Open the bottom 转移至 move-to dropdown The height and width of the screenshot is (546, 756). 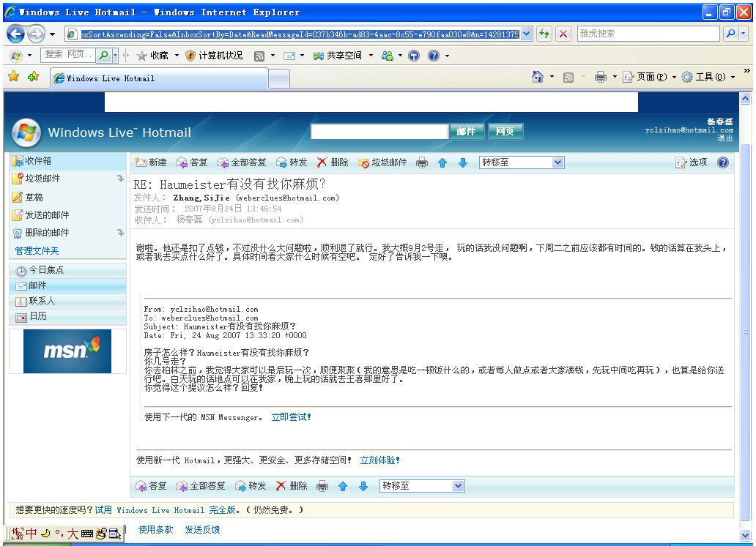423,486
